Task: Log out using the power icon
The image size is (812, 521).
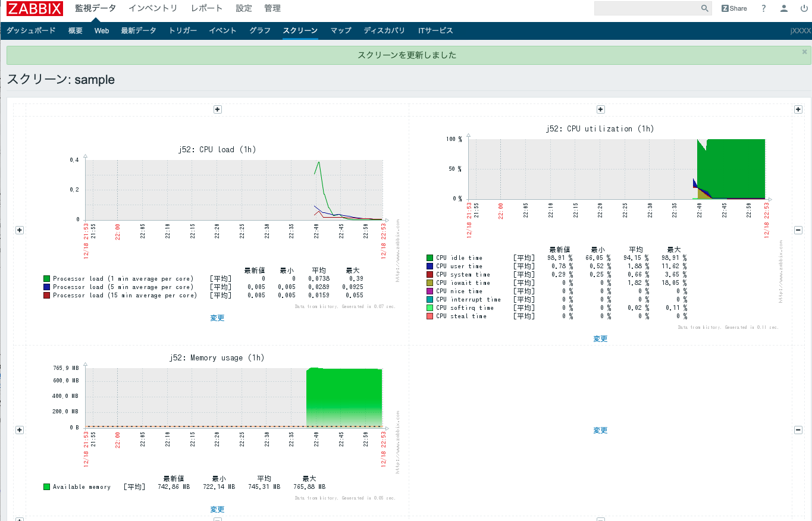Action: click(804, 8)
